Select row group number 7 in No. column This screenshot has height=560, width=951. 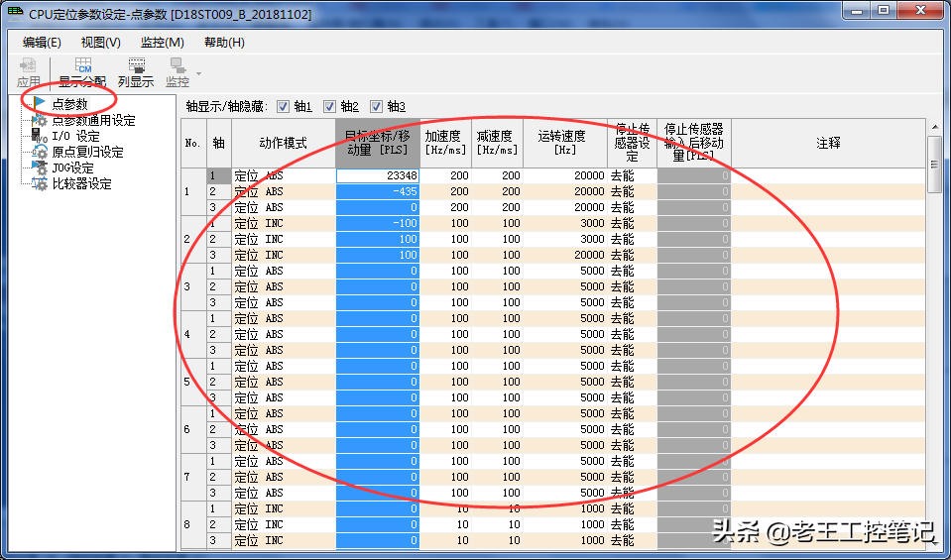coord(193,477)
